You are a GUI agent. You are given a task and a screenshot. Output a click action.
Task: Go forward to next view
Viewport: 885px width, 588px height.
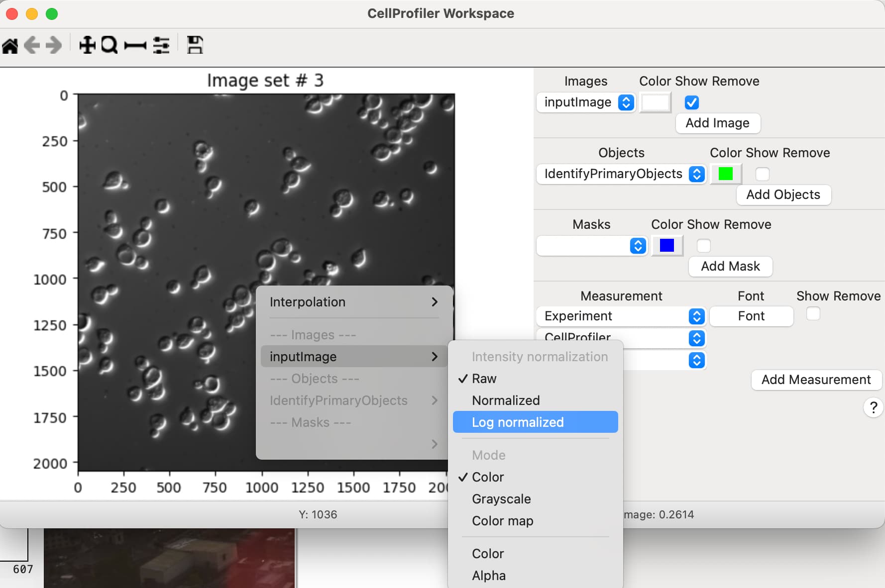pyautogui.click(x=53, y=44)
